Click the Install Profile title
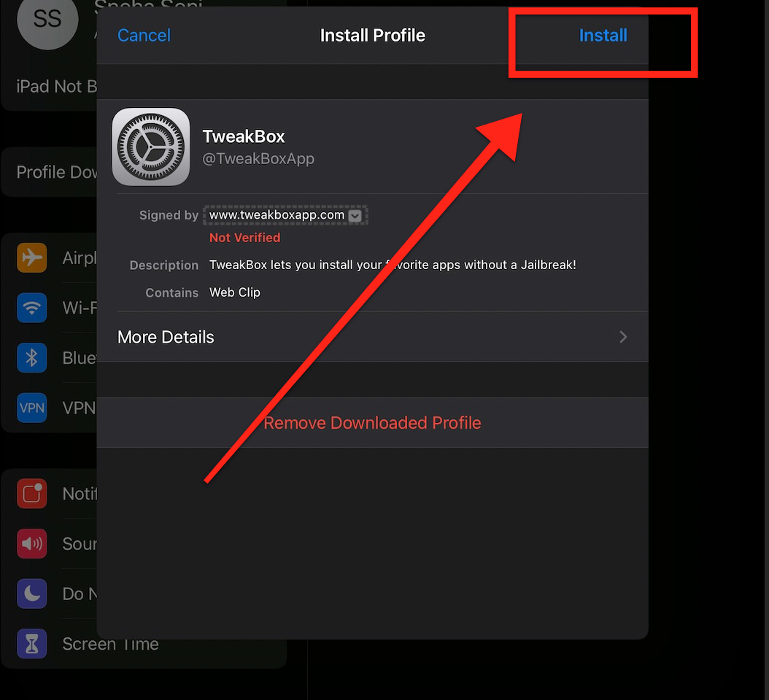 [373, 35]
